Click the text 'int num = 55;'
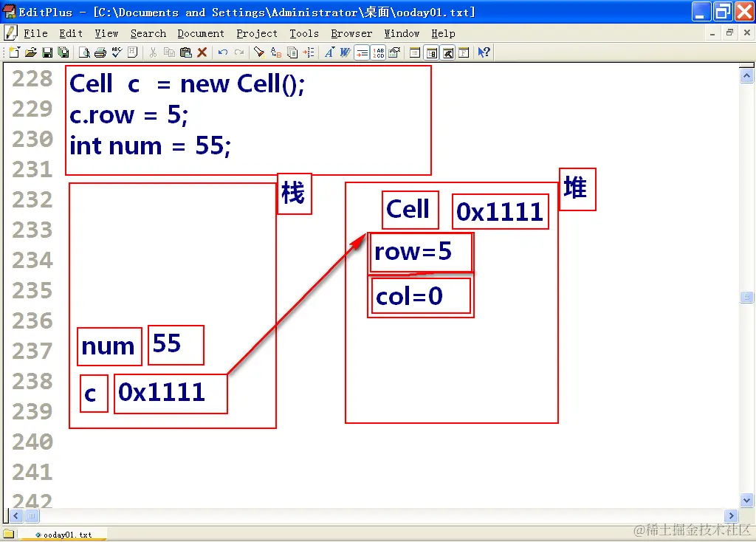Viewport: 756px width, 542px height. (x=150, y=145)
